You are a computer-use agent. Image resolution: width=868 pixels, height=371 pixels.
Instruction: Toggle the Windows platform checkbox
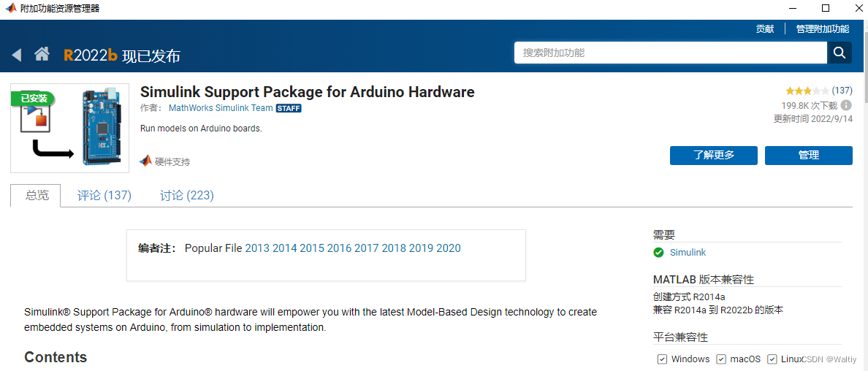click(x=662, y=359)
